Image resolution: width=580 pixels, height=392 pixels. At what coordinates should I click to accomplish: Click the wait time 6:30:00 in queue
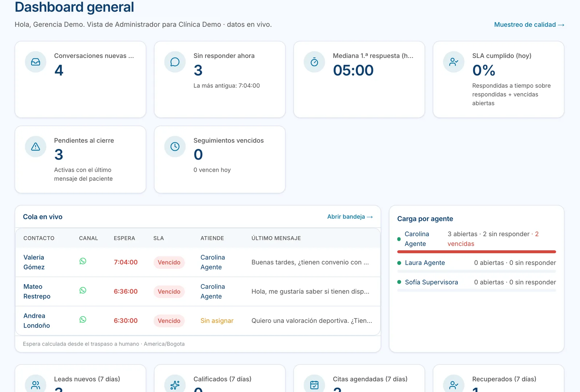(126, 321)
